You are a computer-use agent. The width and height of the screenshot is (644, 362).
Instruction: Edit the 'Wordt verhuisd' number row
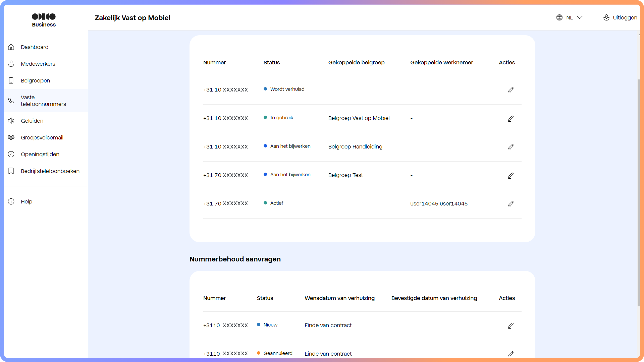pos(511,90)
